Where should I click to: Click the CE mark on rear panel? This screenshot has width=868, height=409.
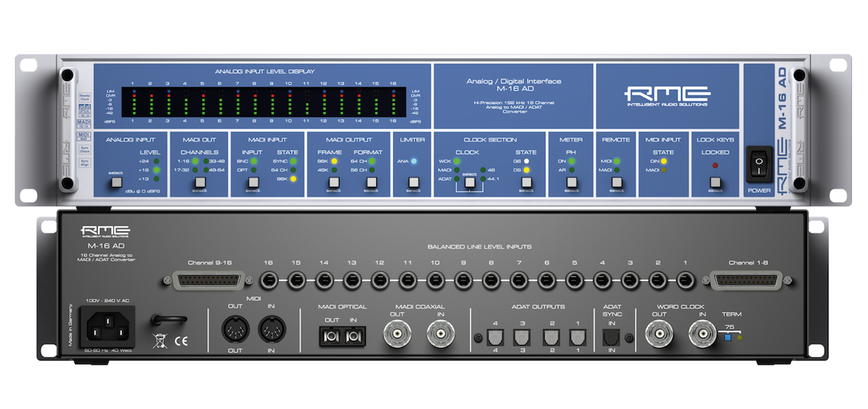[180, 341]
